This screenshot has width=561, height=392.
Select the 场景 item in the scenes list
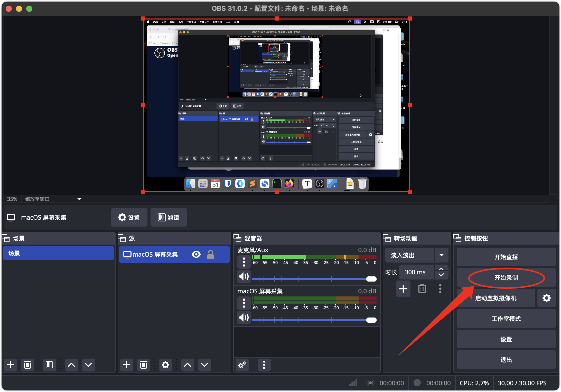pos(59,253)
